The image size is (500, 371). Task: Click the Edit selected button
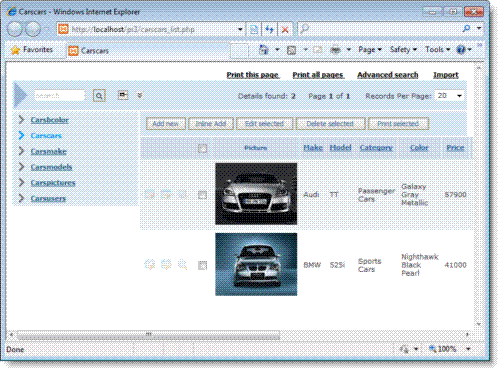tap(264, 124)
